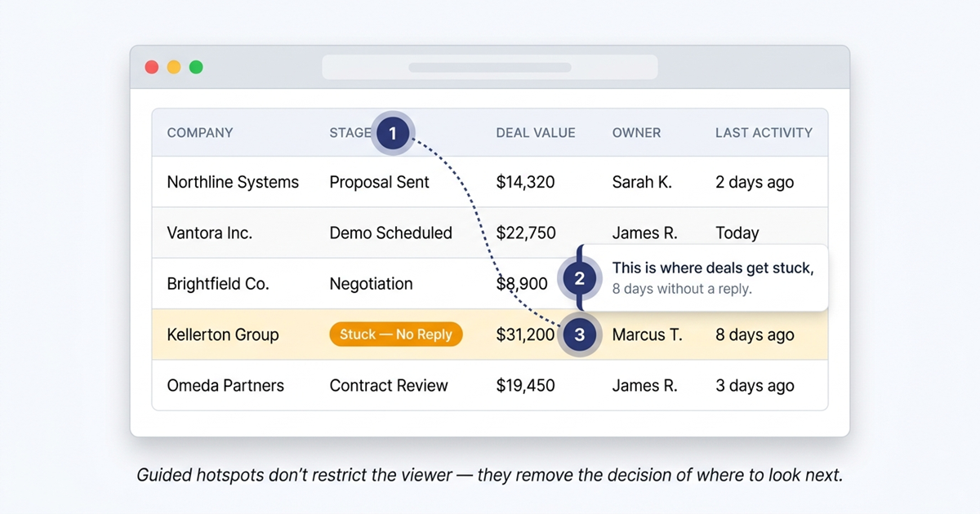Click Kellerton Group's $31,200 deal value
Screen dimensions: 980x514
[525, 334]
